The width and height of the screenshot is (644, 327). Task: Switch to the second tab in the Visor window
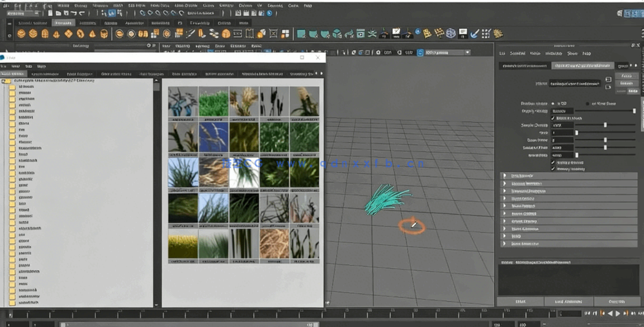tap(45, 74)
